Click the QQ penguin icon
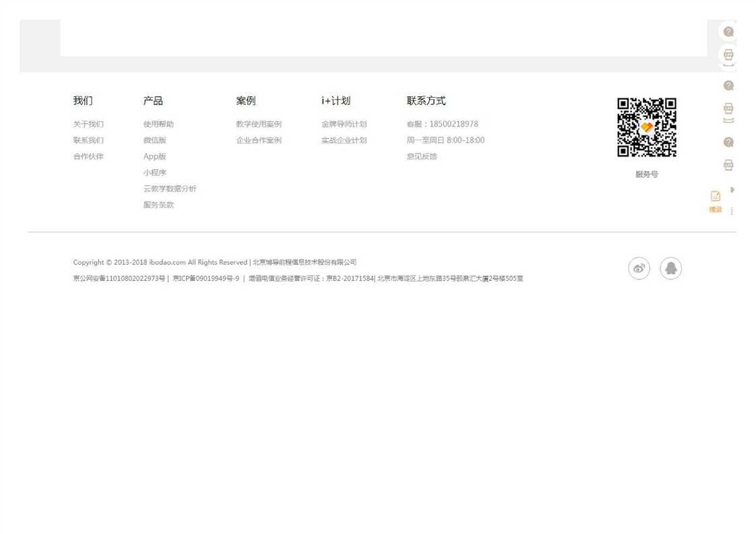This screenshot has height=534, width=756. 670,269
